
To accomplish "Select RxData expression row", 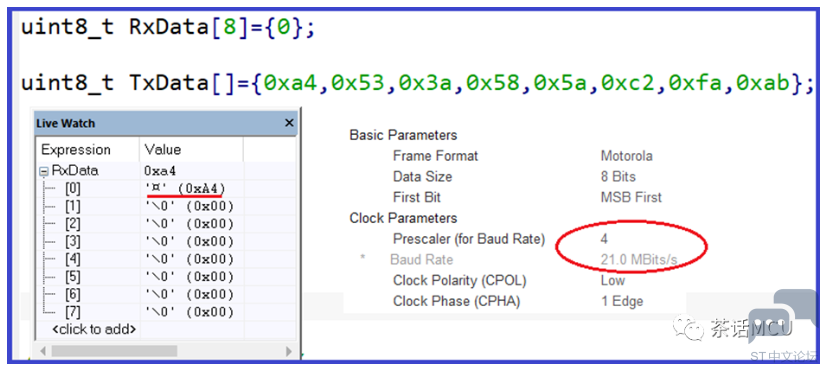I will [x=165, y=171].
